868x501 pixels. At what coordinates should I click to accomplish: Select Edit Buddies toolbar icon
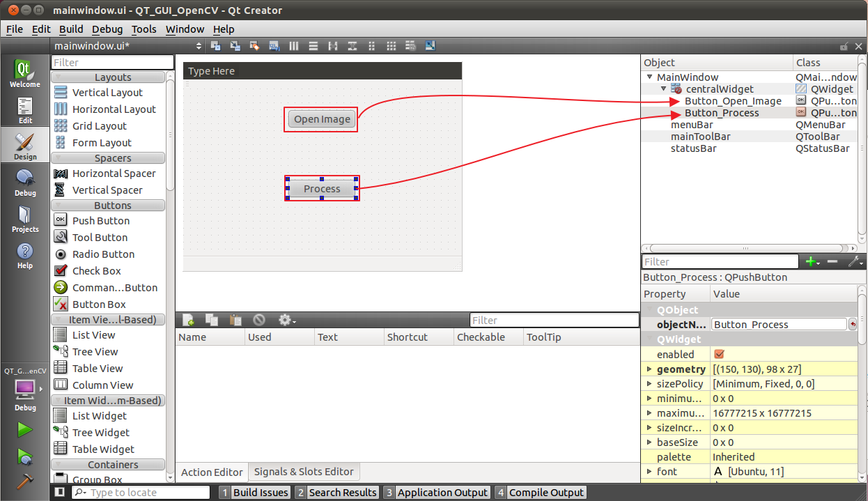coord(255,46)
